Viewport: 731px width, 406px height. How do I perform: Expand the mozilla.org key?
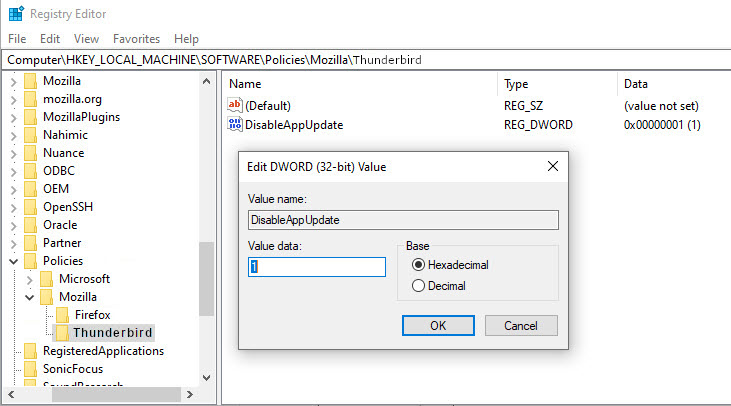click(x=14, y=100)
